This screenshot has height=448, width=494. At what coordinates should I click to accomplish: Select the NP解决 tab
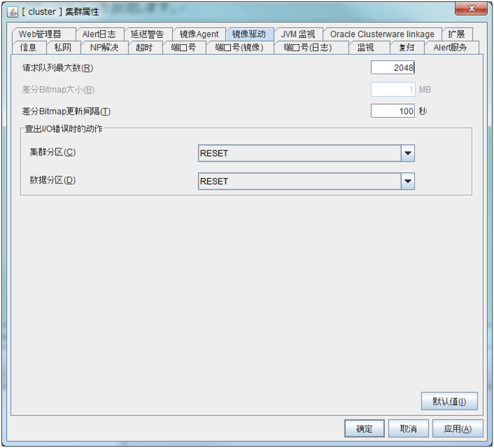click(x=104, y=48)
